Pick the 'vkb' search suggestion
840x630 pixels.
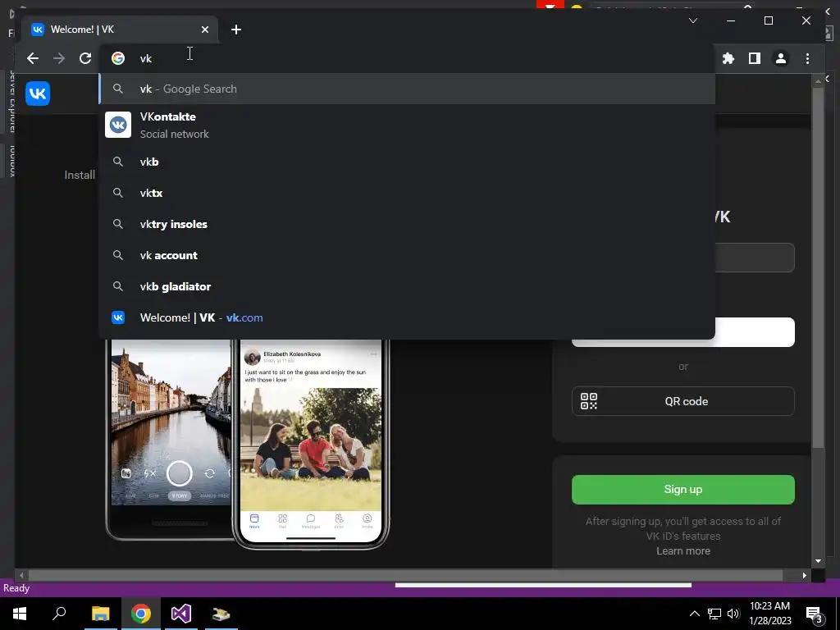tap(407, 162)
